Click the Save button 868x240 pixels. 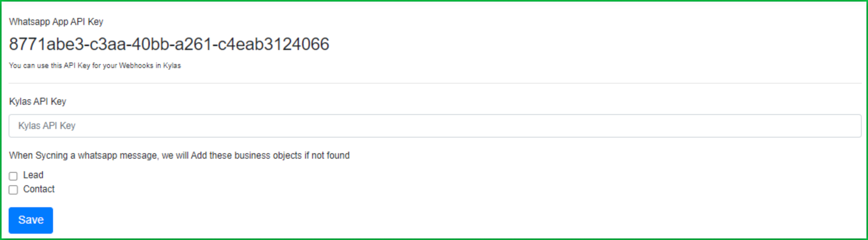[x=31, y=220]
